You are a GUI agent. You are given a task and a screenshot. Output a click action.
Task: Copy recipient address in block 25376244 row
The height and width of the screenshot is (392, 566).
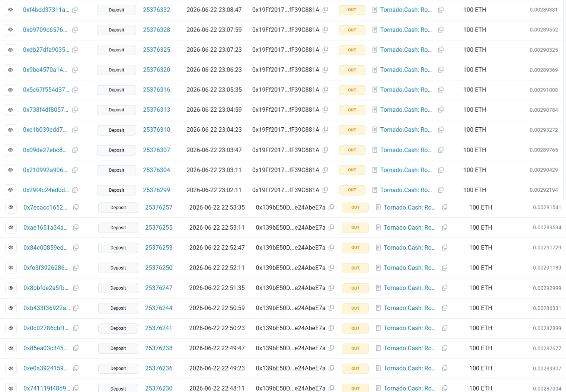tap(444, 308)
